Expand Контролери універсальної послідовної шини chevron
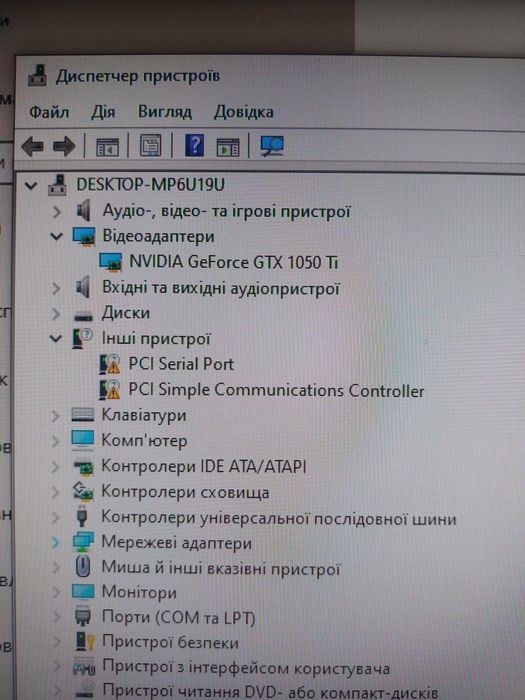Screen dimensions: 525x700 [x=55, y=518]
